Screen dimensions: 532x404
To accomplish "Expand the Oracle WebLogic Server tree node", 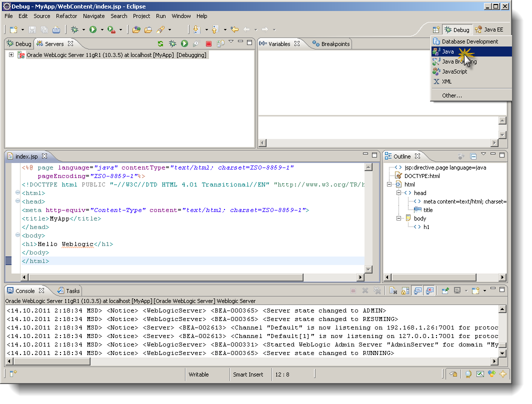I will point(11,55).
